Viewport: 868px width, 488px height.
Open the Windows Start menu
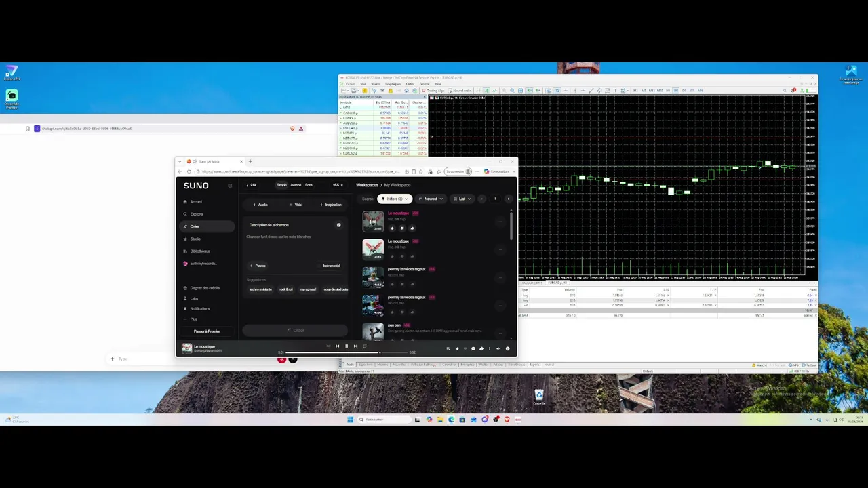[351, 420]
